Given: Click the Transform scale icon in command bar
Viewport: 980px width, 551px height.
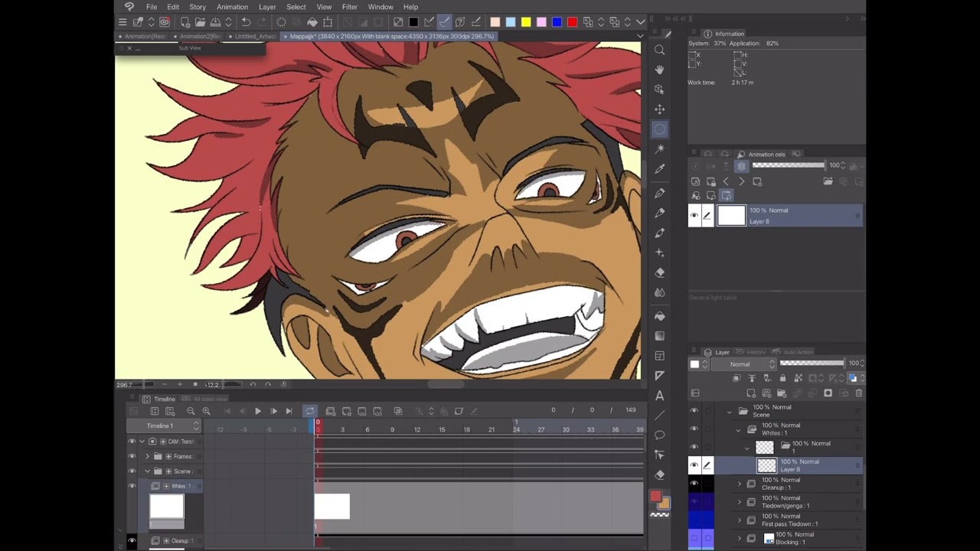Looking at the screenshot, I should tap(328, 22).
